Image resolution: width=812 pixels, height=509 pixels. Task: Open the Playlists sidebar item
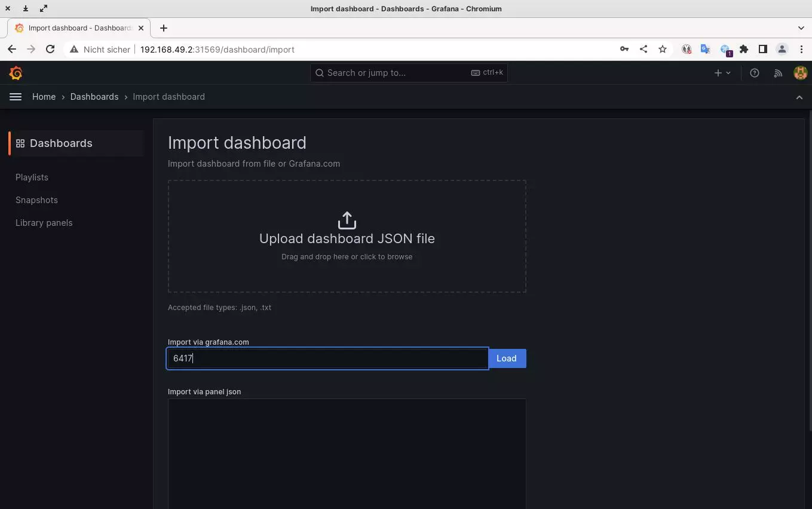32,177
